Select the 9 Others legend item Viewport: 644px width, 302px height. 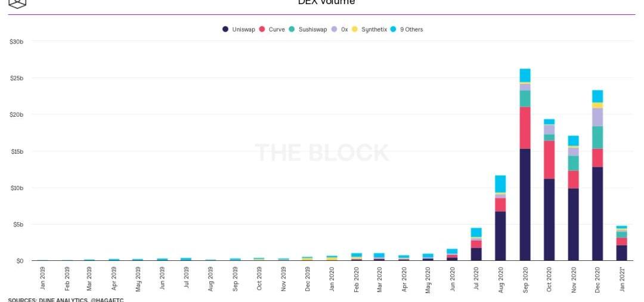pyautogui.click(x=407, y=29)
